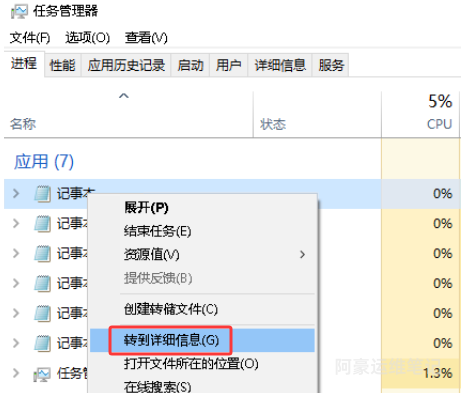
Task: Open the 查看(V) menu
Action: 146,37
